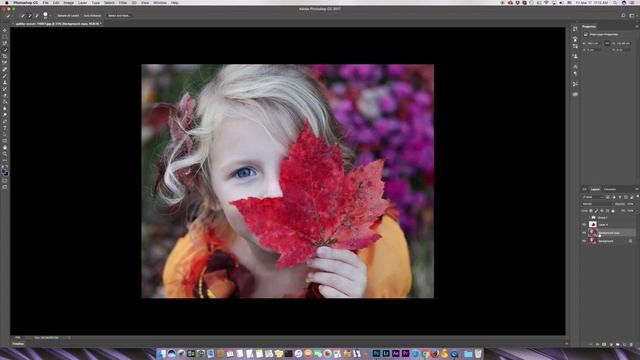Switch to the Channels tab
Image resolution: width=640 pixels, height=360 pixels.
pyautogui.click(x=610, y=189)
